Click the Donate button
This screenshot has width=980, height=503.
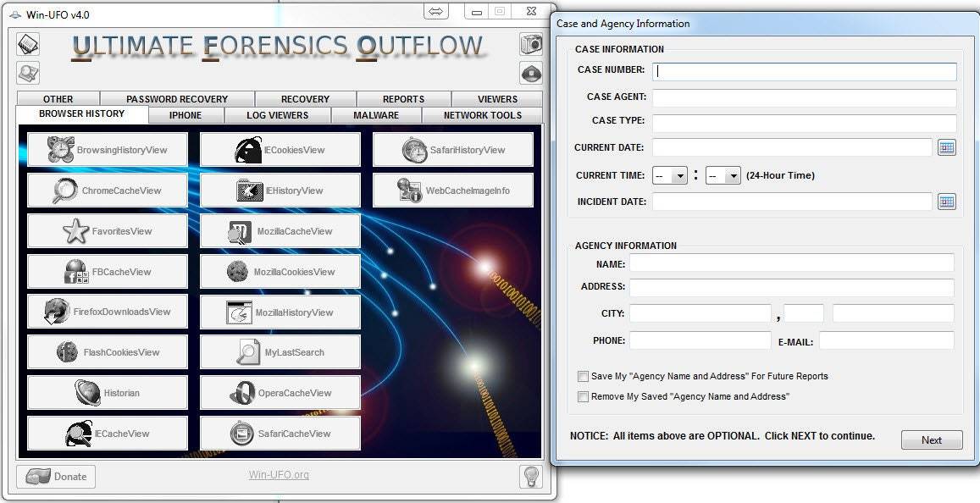(x=56, y=477)
